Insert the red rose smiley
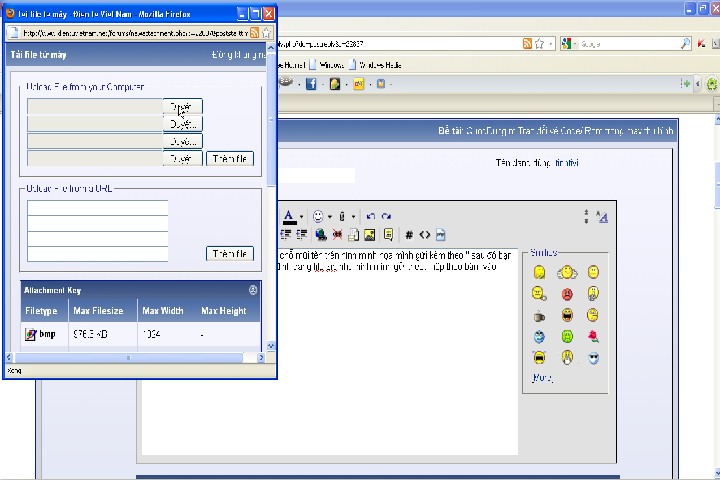 click(593, 337)
